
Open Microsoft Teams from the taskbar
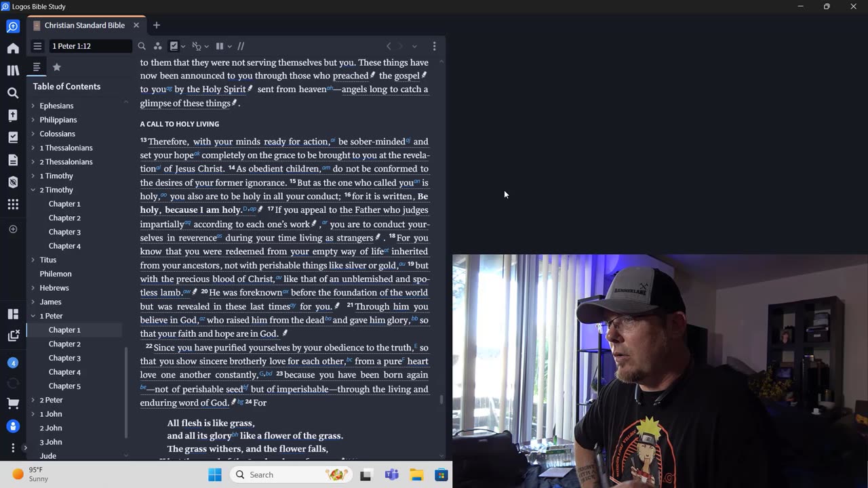[391, 474]
